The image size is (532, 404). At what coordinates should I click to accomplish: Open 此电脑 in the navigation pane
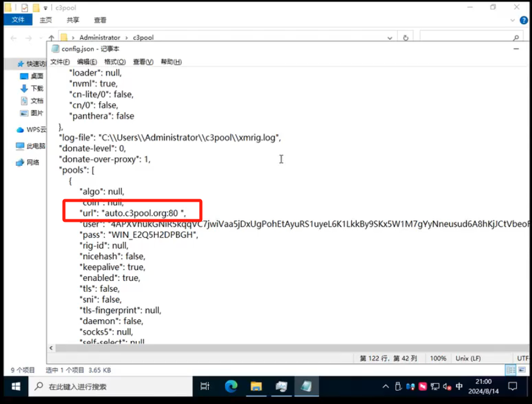30,146
